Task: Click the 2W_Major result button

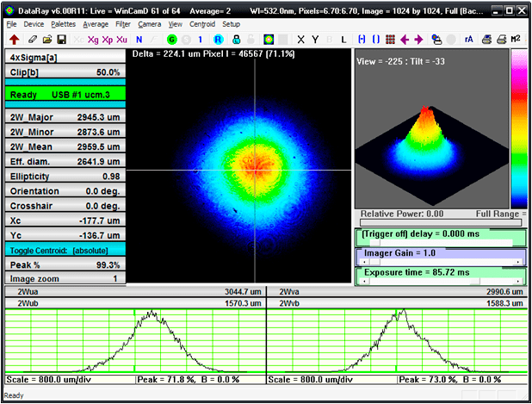Action: (65, 116)
